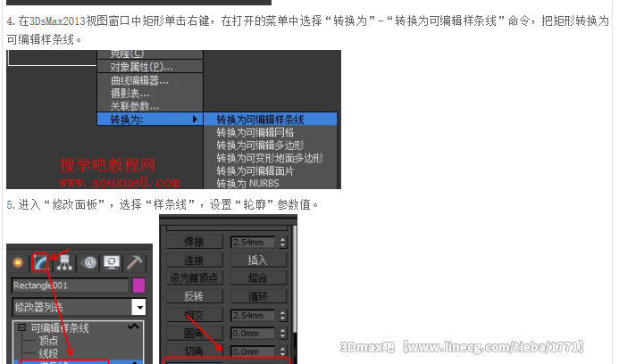Viewport: 619px width, 364px height.
Task: Click the magenta object color swatch
Action: click(x=138, y=285)
